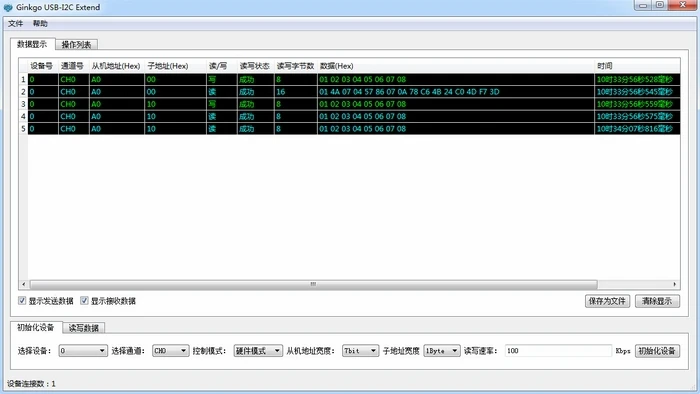Open the 选择通道 CH0 dropdown

[x=171, y=351]
